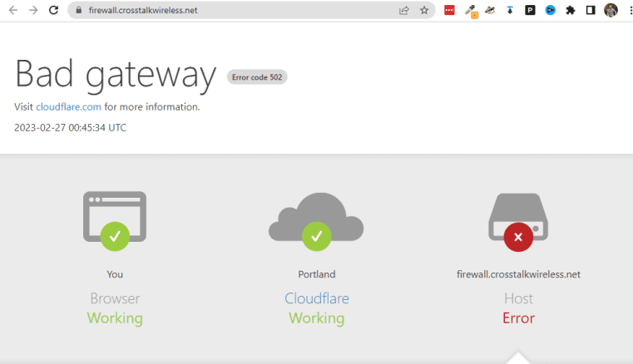The height and width of the screenshot is (364, 633).
Task: Select the red Error status text
Action: (x=519, y=318)
